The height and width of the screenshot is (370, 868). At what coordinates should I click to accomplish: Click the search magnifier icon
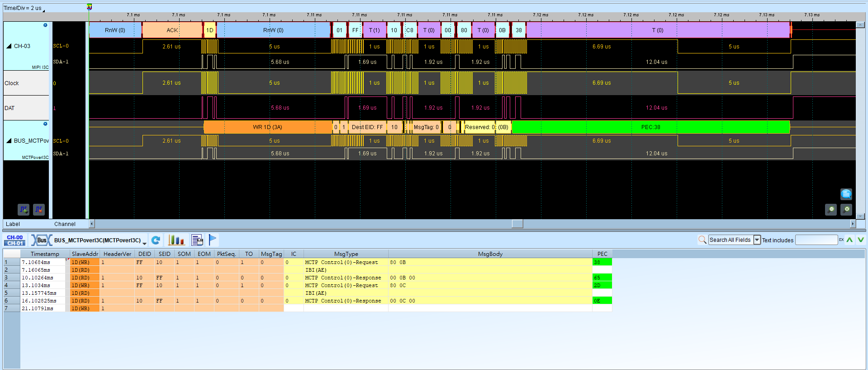702,240
